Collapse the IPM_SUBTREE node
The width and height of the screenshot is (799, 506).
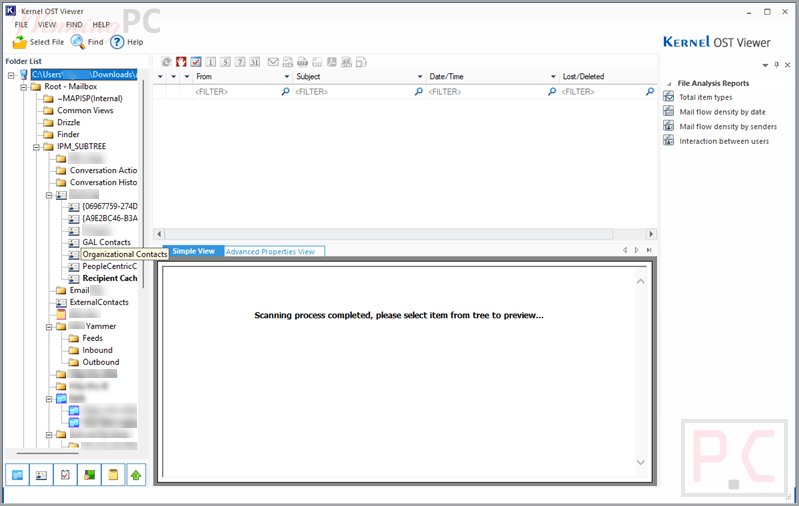tap(36, 147)
